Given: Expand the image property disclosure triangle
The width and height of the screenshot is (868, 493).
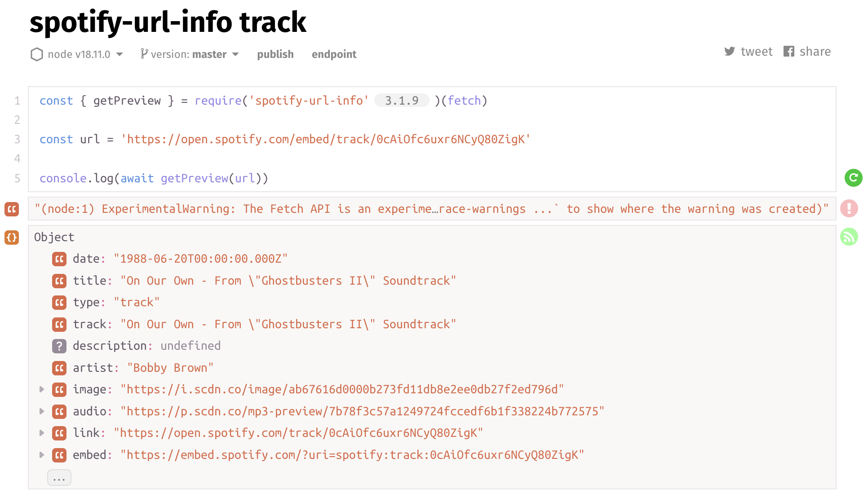Looking at the screenshot, I should pyautogui.click(x=41, y=389).
